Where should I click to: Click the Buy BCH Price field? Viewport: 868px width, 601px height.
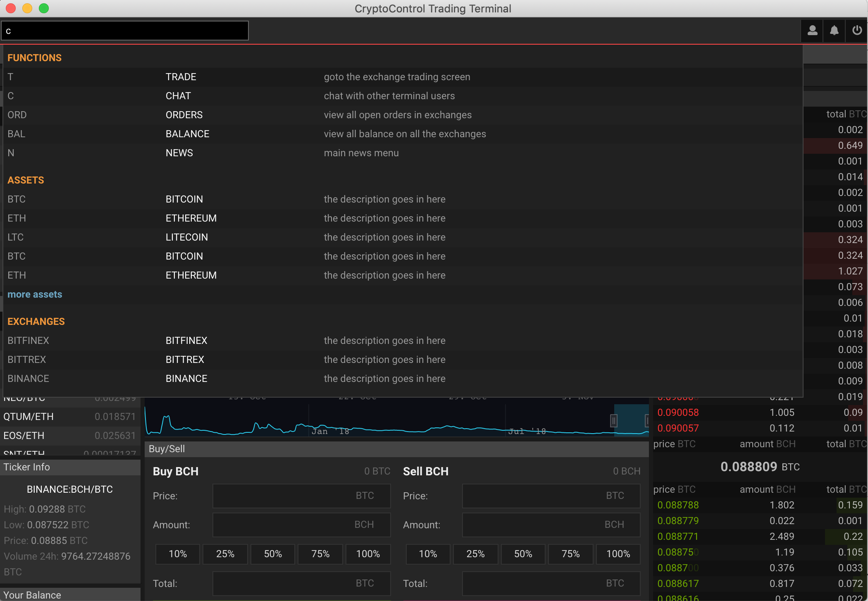(302, 496)
